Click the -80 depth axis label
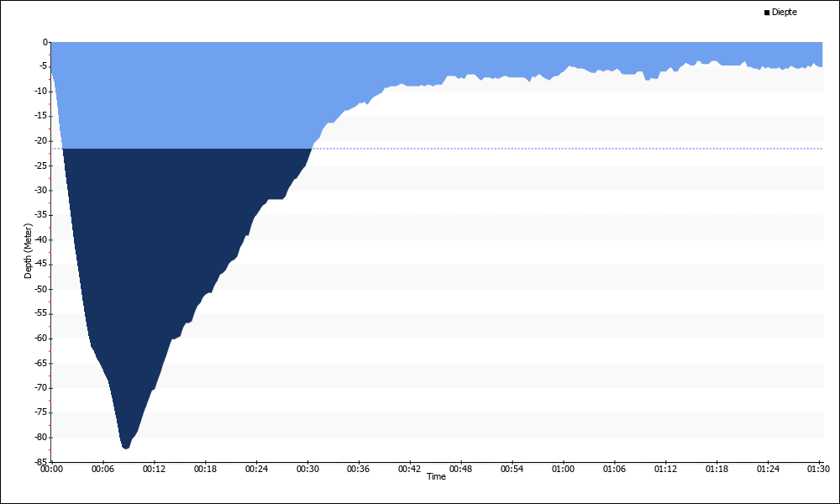Image resolution: width=840 pixels, height=504 pixels. 41,437
